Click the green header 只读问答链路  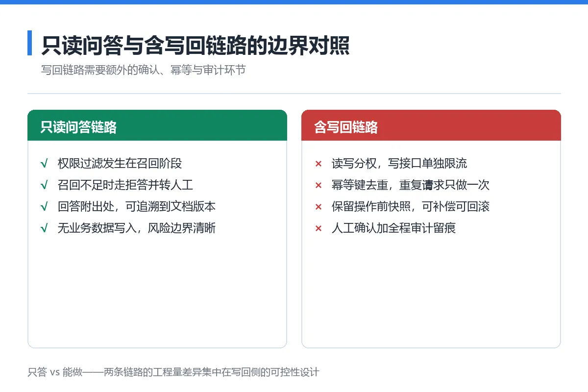[x=157, y=125]
